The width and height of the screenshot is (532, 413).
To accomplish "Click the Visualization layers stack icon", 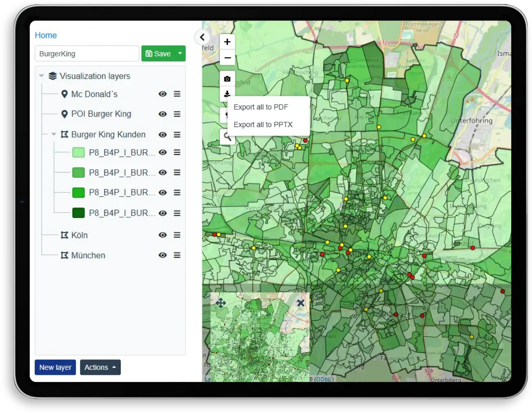I will tap(52, 76).
